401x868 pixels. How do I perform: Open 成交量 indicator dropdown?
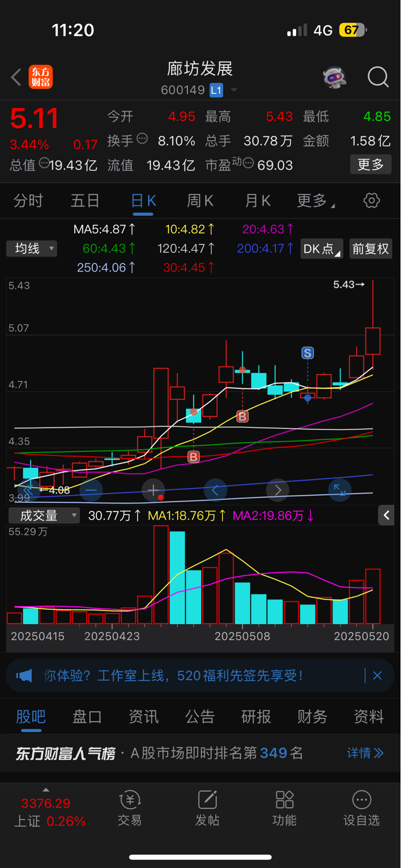44,516
